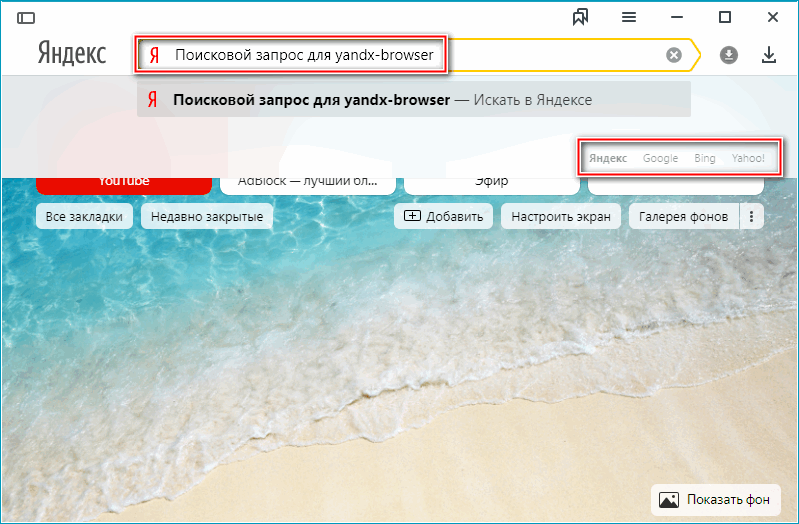Choose Яндекс as the search engine
Viewport: 799px width, 524px height.
tap(608, 158)
